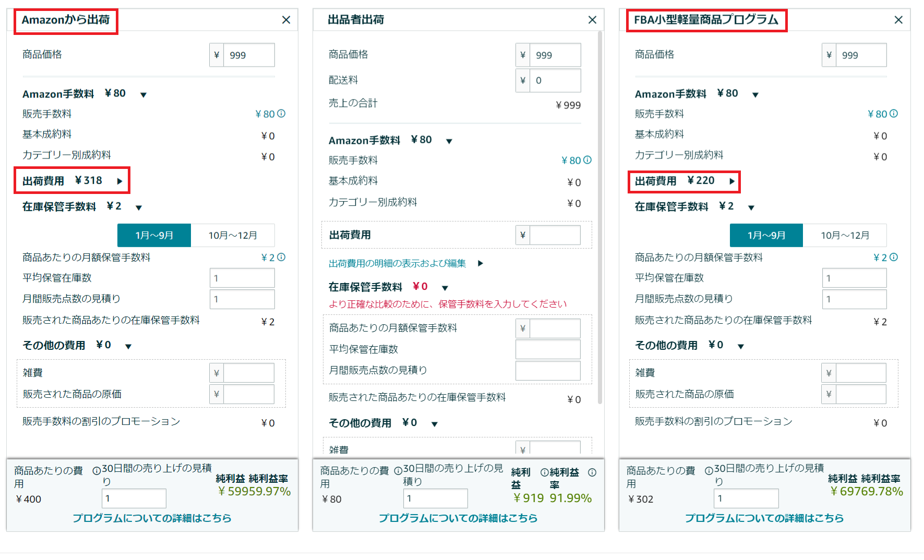Screen dimensions: 924x560
Task: Click ¥ 59959.97% profit value in Amazonから出荷
Action: [254, 491]
